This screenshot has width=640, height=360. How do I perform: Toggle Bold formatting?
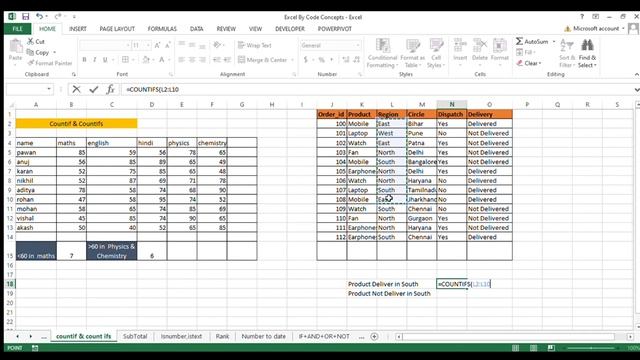[84, 60]
